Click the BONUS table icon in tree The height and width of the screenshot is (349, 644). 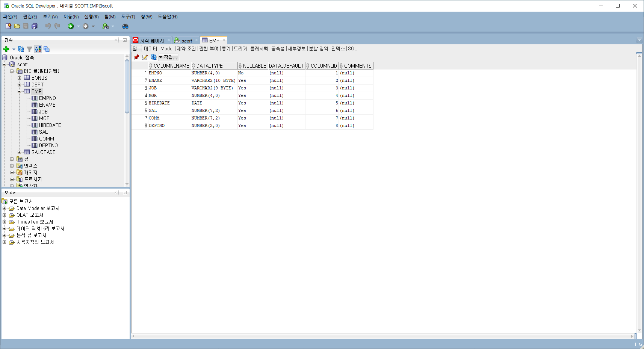[x=27, y=78]
